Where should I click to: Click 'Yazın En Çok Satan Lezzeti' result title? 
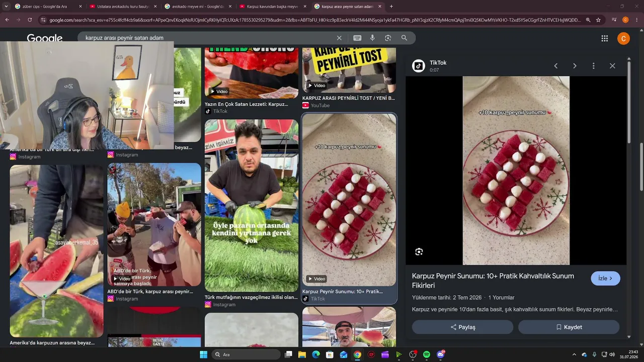pyautogui.click(x=247, y=105)
